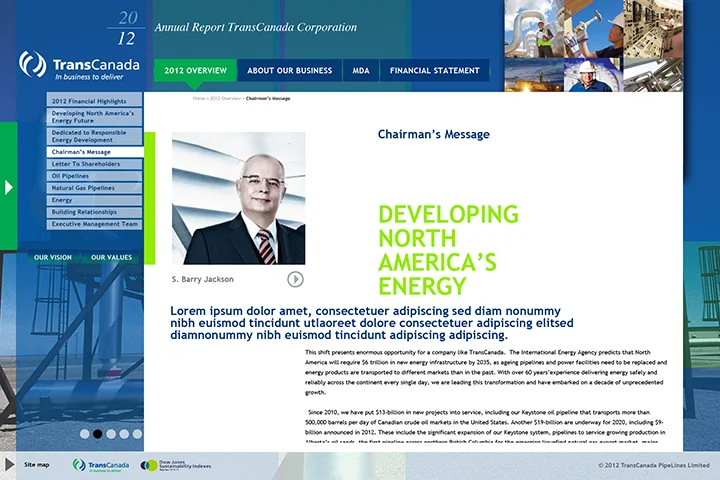Select Chairman's Message in the sidebar

pos(94,152)
